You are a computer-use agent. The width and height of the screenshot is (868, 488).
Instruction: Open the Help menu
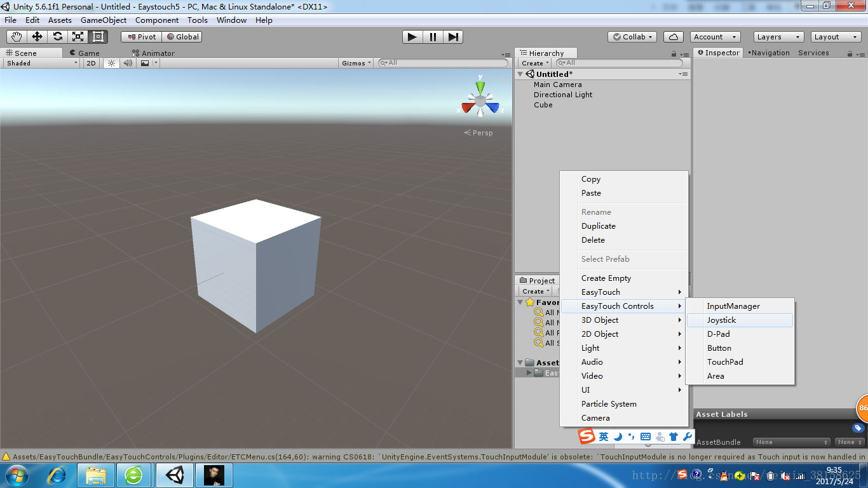[264, 20]
